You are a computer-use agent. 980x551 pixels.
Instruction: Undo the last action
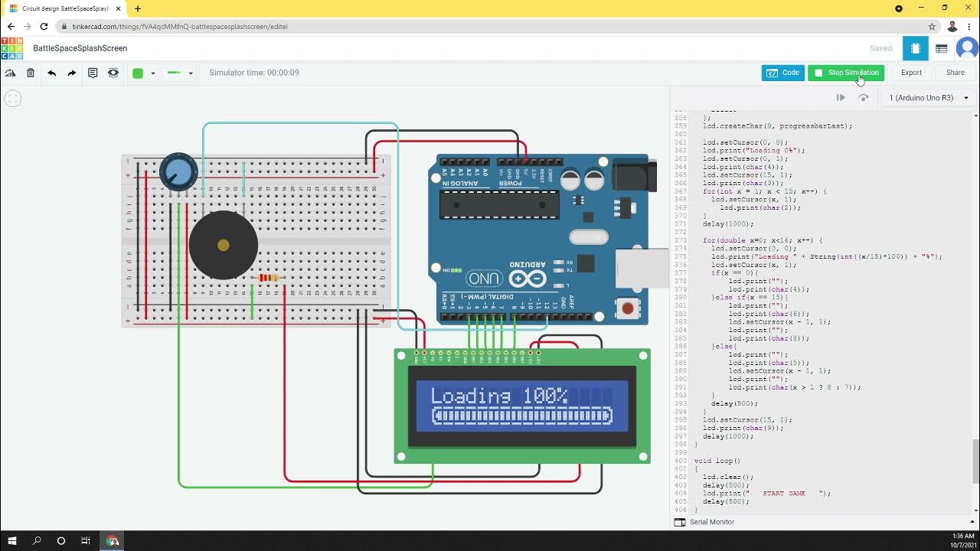point(51,73)
